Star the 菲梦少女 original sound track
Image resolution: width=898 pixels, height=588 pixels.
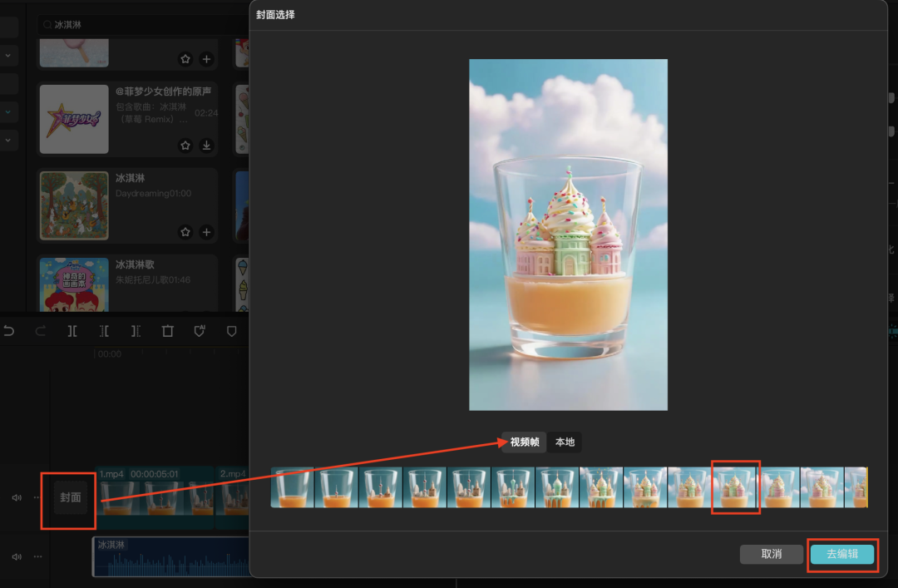coord(185,146)
